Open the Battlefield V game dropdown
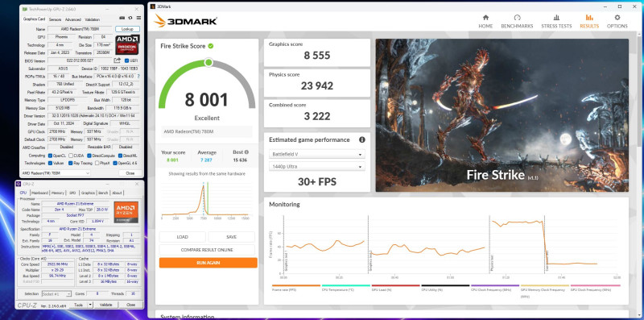 (x=316, y=155)
